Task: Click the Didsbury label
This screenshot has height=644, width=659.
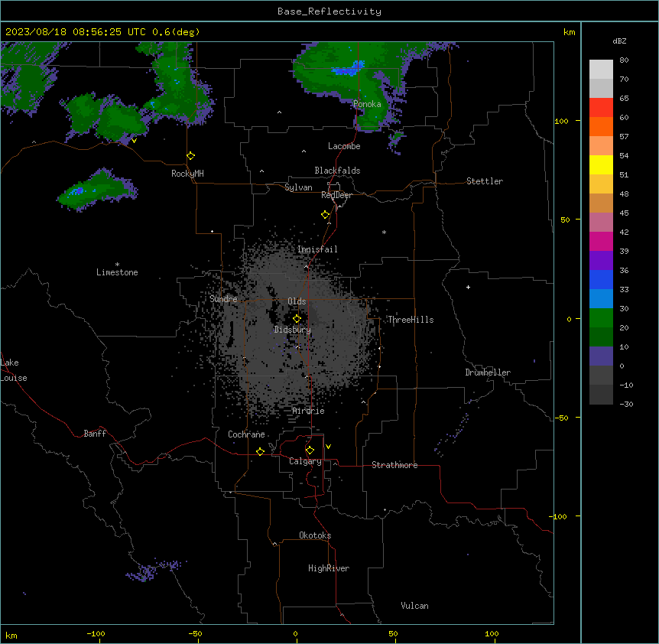Action: pyautogui.click(x=293, y=330)
